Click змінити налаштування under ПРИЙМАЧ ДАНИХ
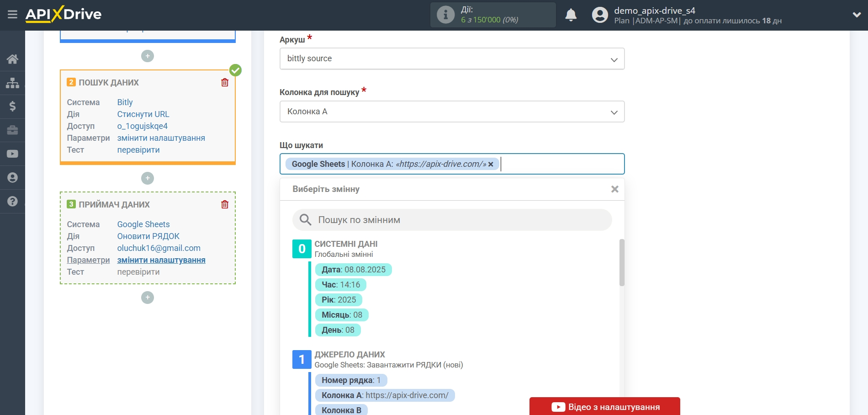The height and width of the screenshot is (415, 868). 161,260
